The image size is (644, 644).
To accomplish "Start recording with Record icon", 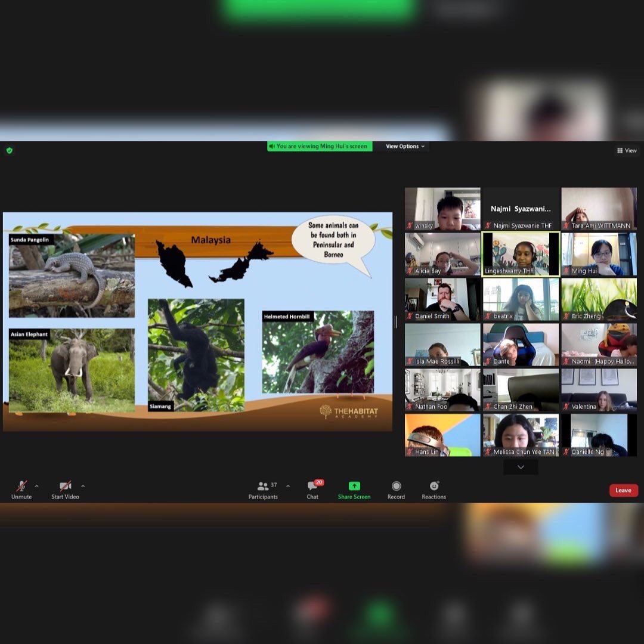I will point(396,486).
